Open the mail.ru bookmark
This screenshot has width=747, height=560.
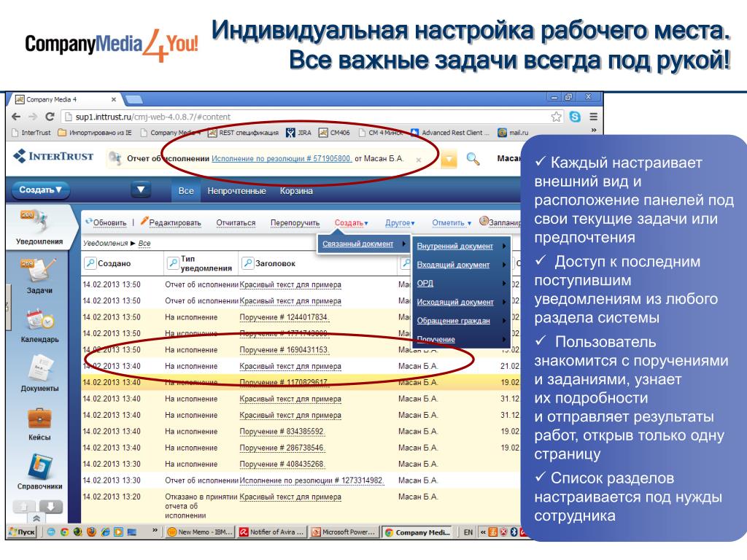point(513,133)
